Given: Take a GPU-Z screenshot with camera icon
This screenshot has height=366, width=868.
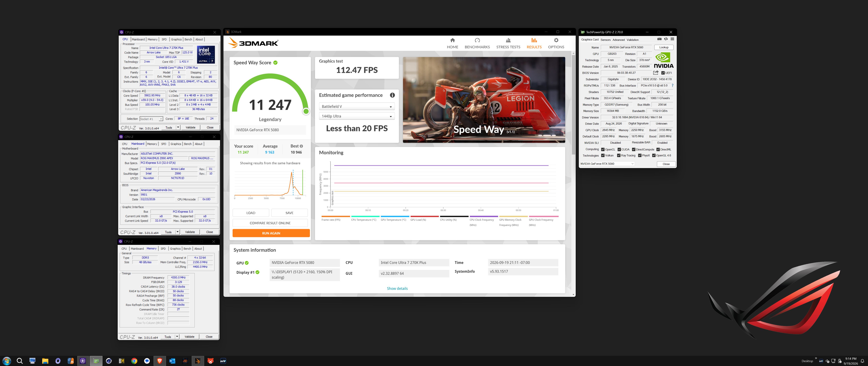Looking at the screenshot, I should click(x=659, y=39).
